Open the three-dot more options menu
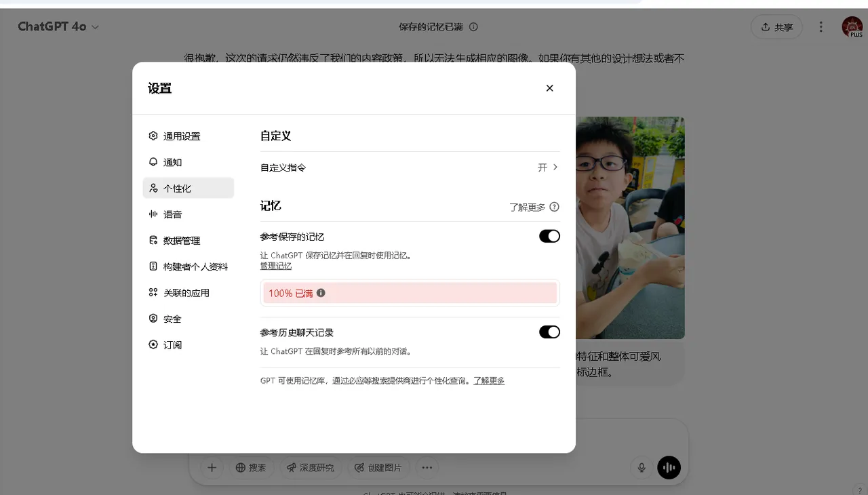This screenshot has width=868, height=495. tap(821, 27)
